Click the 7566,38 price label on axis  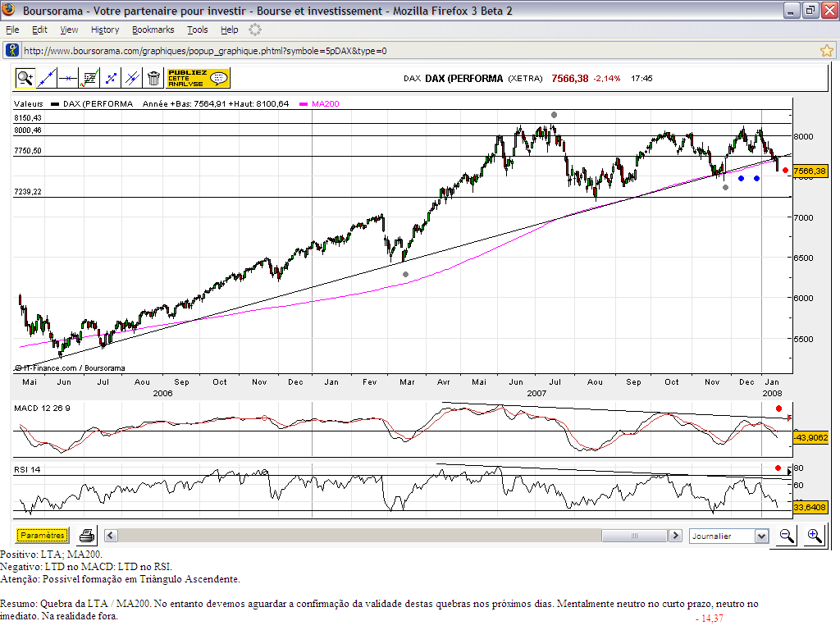coord(810,171)
